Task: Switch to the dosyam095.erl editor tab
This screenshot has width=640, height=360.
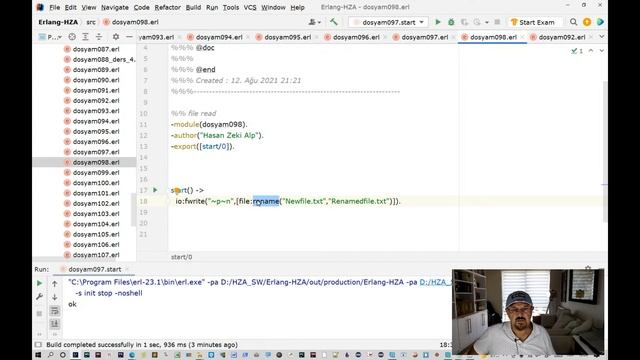Action: 287,37
